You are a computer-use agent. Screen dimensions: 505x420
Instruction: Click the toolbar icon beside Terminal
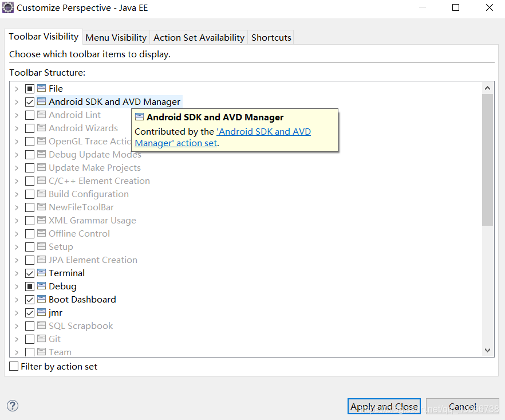pyautogui.click(x=42, y=273)
